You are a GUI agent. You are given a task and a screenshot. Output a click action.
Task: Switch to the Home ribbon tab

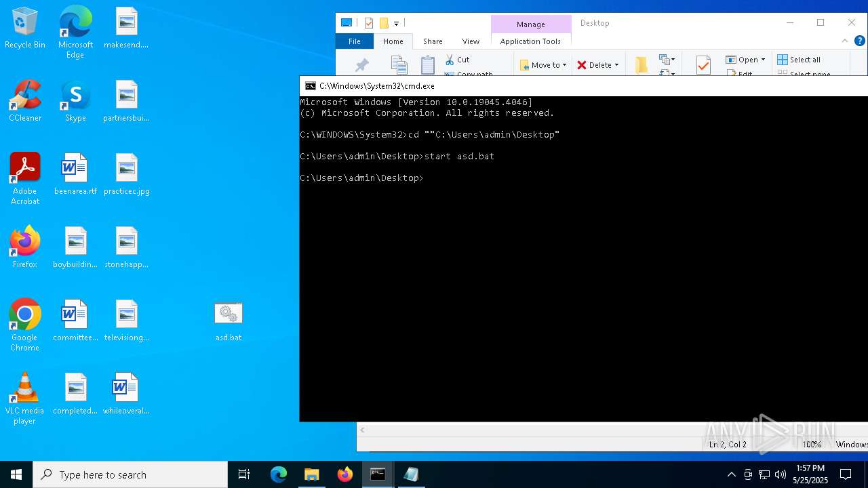pos(393,41)
